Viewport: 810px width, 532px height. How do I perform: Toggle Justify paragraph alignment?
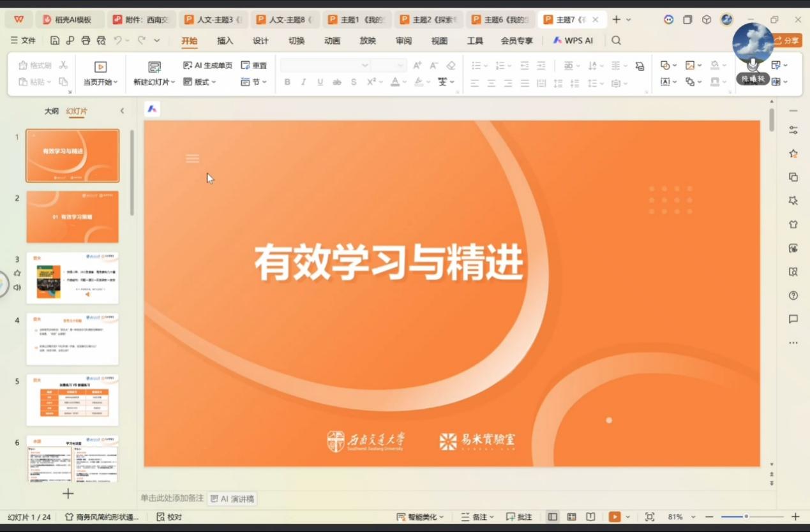pos(525,82)
